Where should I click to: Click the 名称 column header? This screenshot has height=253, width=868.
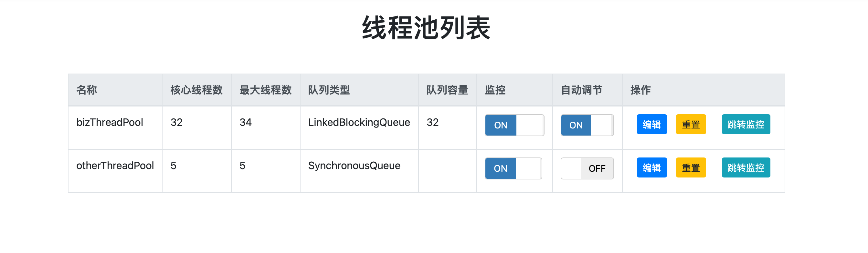(87, 90)
